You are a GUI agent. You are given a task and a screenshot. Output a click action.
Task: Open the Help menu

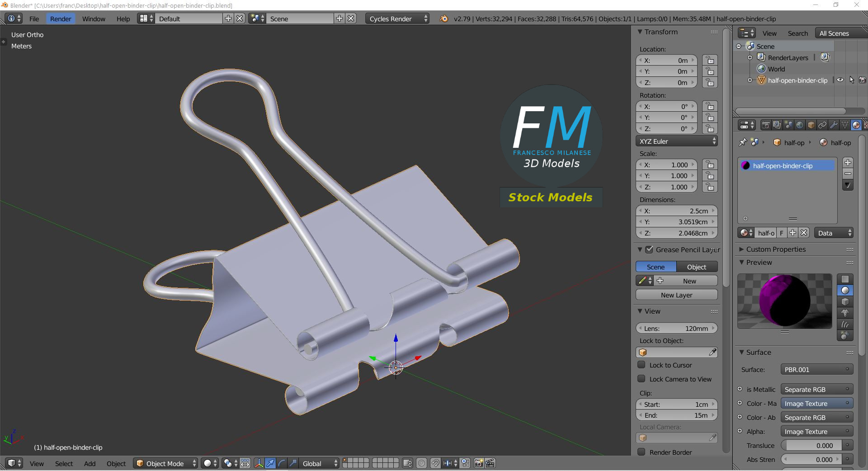[123, 19]
